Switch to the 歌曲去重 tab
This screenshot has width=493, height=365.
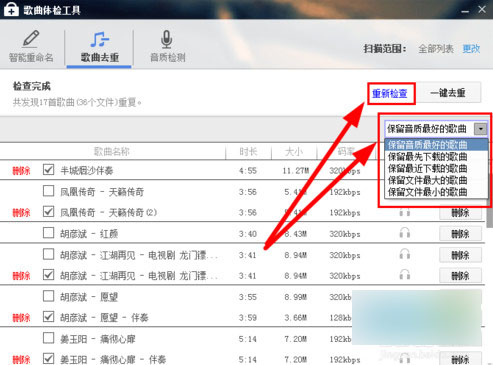[x=99, y=47]
